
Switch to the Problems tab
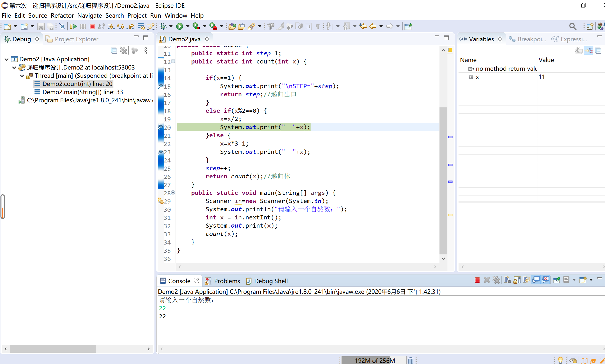click(x=222, y=281)
